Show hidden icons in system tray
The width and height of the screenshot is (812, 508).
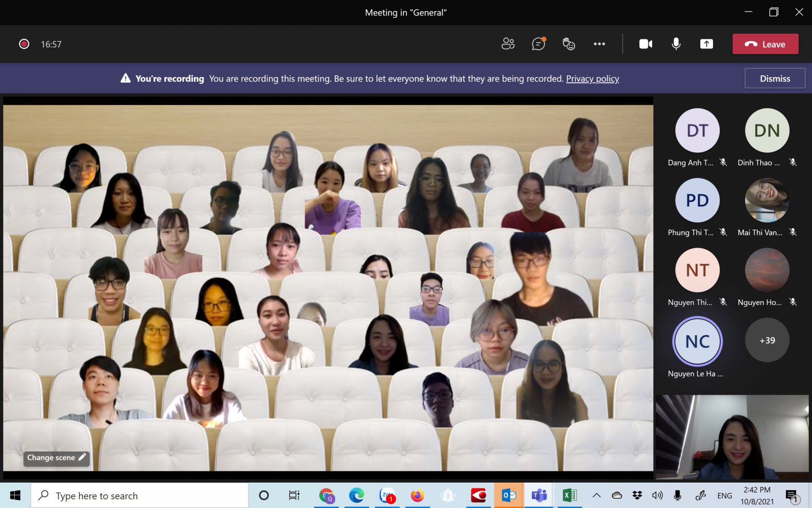point(597,495)
